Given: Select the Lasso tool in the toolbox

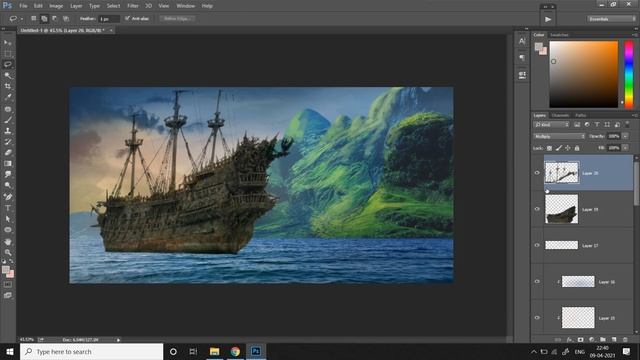Looking at the screenshot, I should 8,64.
